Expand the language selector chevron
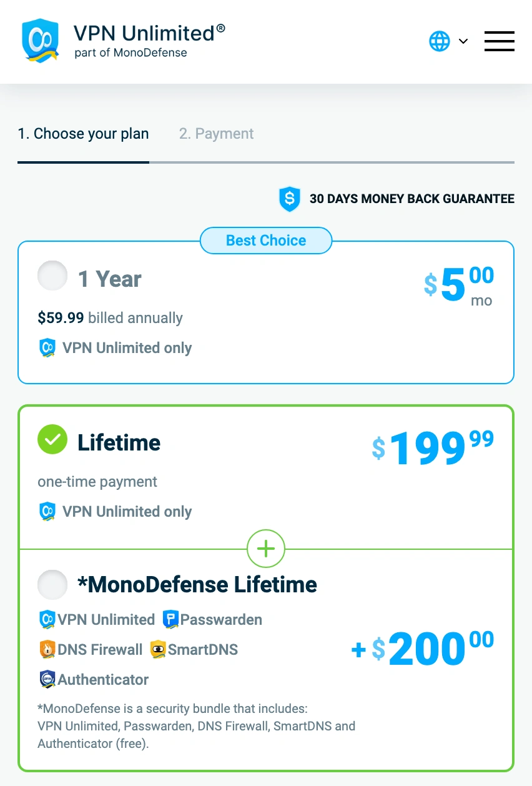 463,41
